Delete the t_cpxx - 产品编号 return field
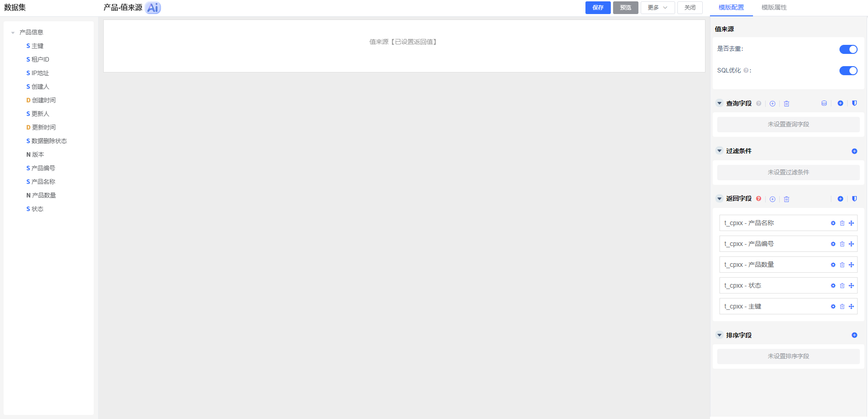The width and height of the screenshot is (868, 419). click(x=842, y=244)
